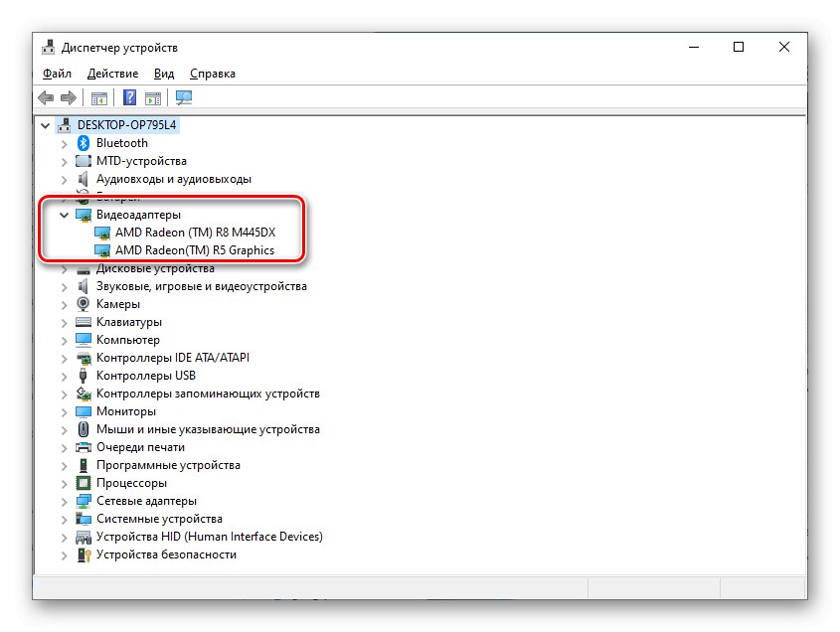Select the Устройства безопасности row

(166, 554)
